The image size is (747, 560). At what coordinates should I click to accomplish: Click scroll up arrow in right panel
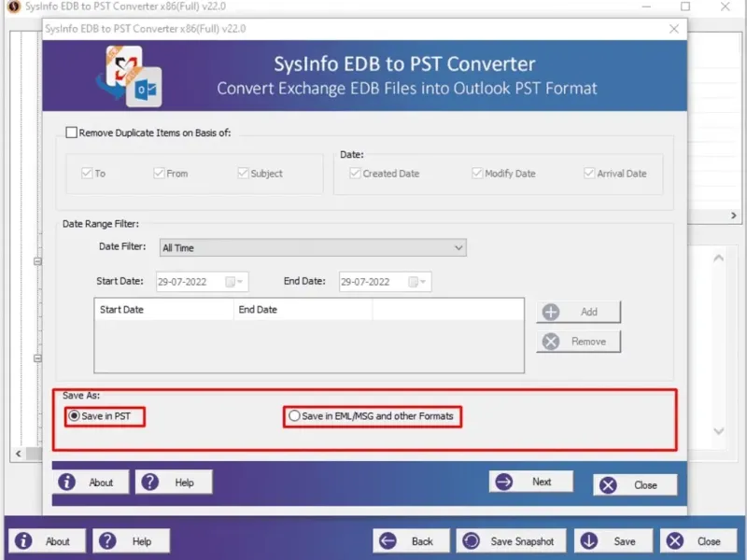point(718,259)
